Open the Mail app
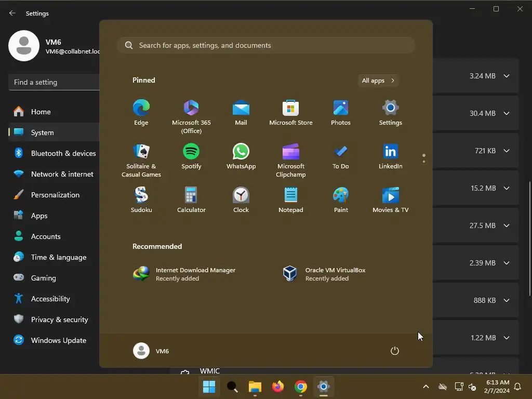The width and height of the screenshot is (532, 399). [x=241, y=113]
